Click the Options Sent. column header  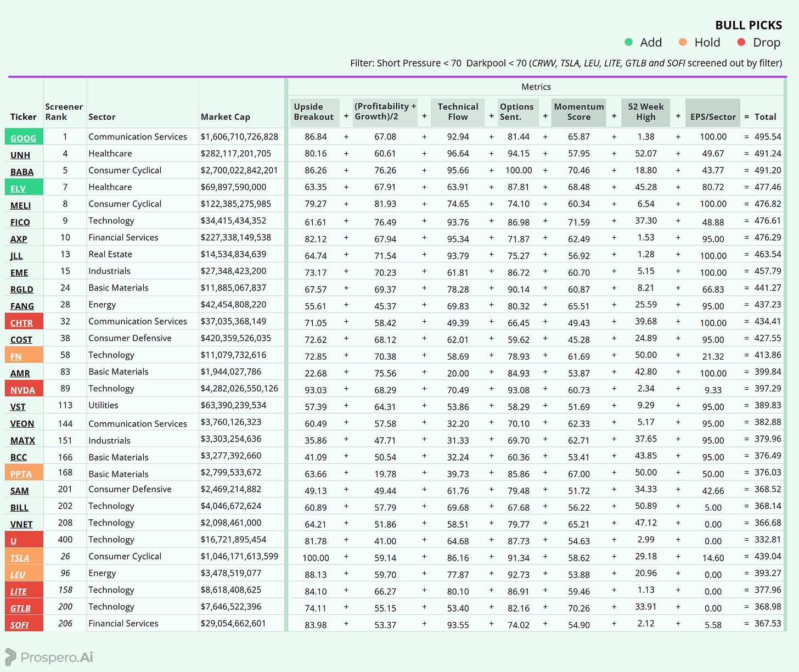coord(517,112)
